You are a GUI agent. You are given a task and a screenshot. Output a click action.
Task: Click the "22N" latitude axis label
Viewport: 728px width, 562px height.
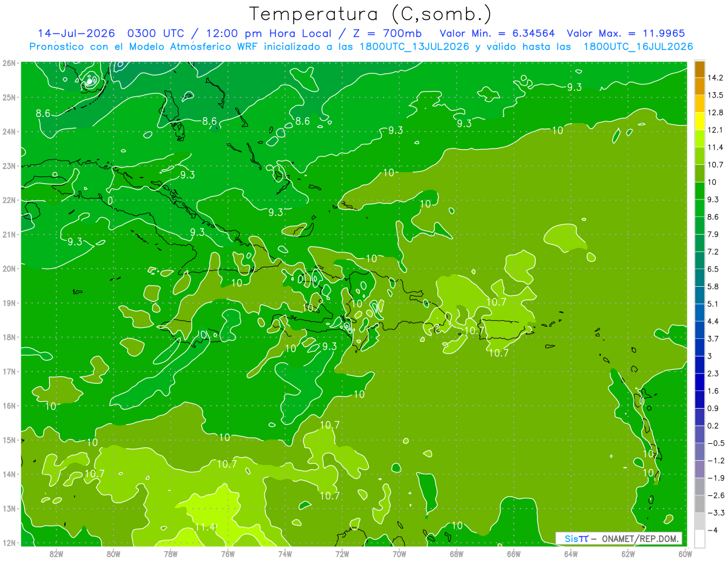coord(9,200)
